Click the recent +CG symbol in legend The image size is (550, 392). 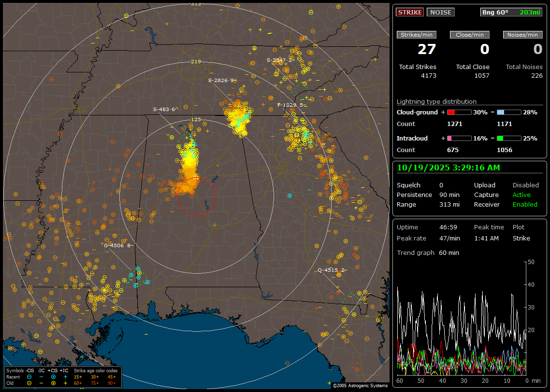click(x=53, y=377)
